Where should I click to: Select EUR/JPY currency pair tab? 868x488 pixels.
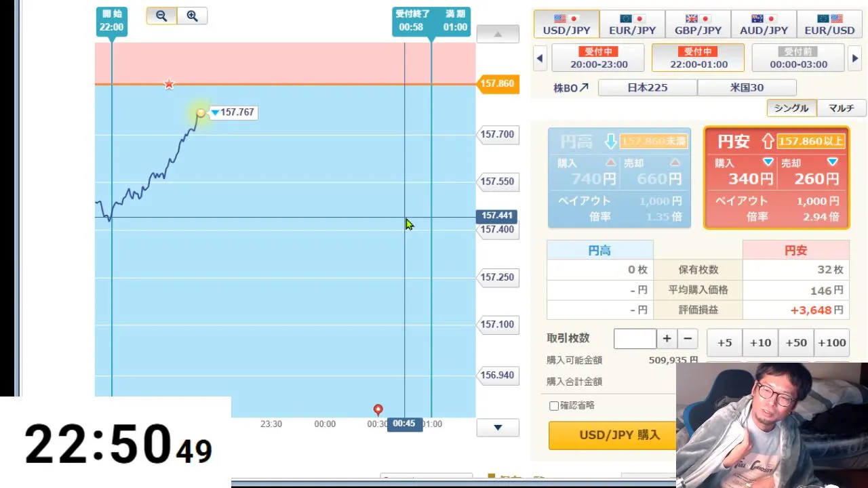632,24
